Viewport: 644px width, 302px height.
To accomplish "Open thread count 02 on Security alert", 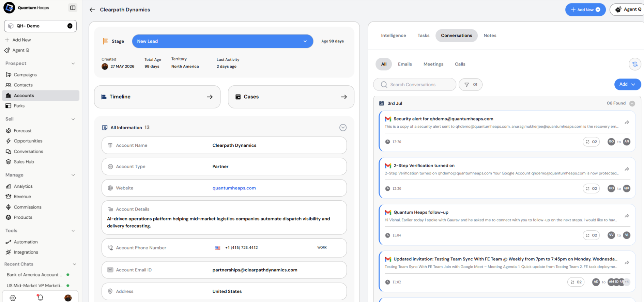I will click(x=591, y=142).
